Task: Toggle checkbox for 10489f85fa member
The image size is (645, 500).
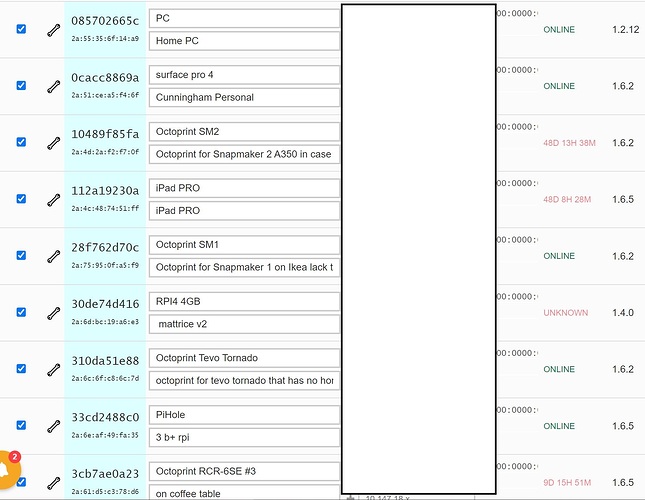Action: [x=21, y=142]
